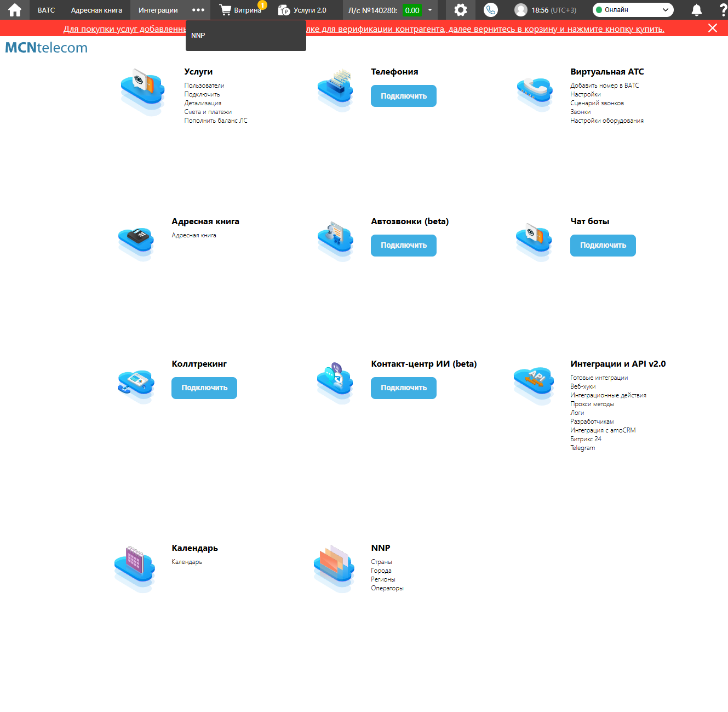Screen dimensions: 728x712
Task: Click the Автозвонки cloud icon
Action: pos(335,241)
